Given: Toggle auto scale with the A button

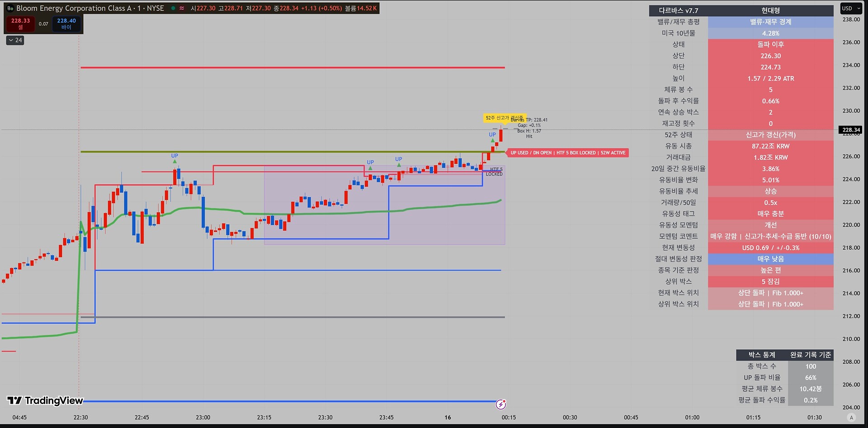Looking at the screenshot, I should pos(851,418).
